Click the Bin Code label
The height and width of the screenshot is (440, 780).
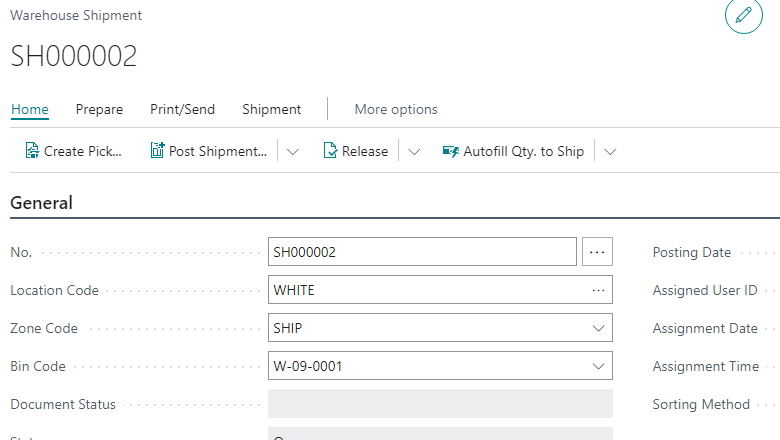point(38,366)
